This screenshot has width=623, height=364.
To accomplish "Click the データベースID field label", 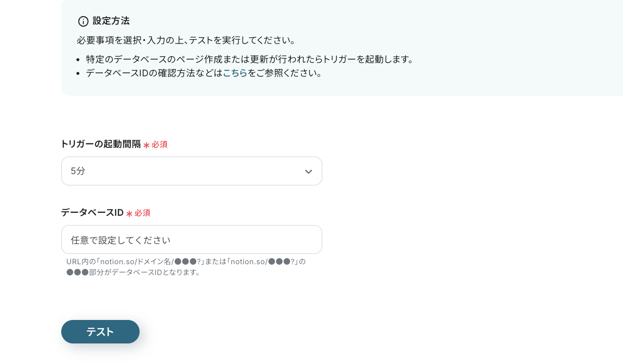I will tap(92, 213).
